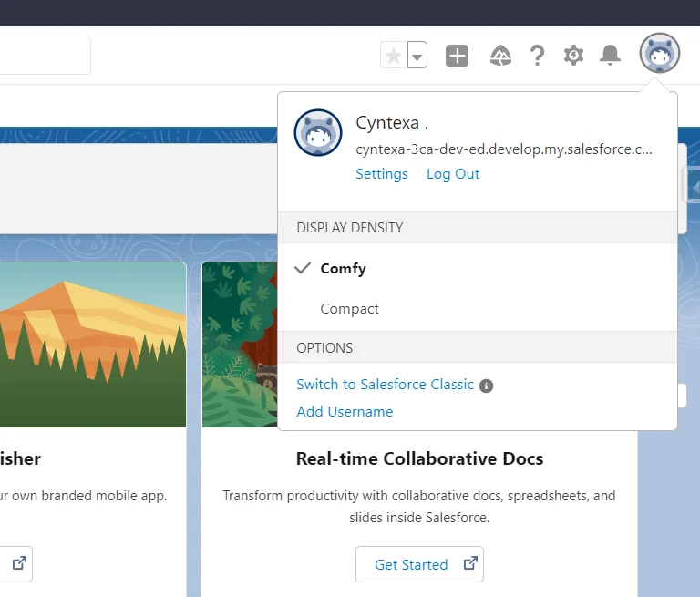Click the mountain illustration card image
The height and width of the screenshot is (597, 700).
pos(93,345)
